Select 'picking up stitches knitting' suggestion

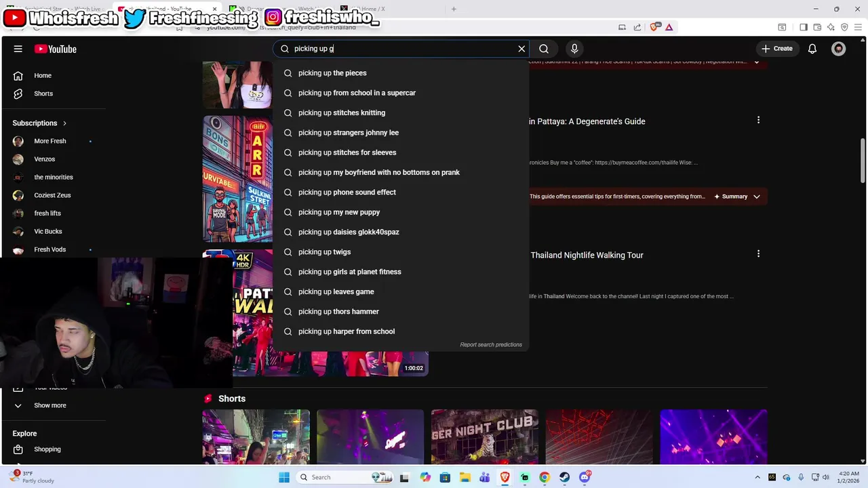(x=401, y=113)
